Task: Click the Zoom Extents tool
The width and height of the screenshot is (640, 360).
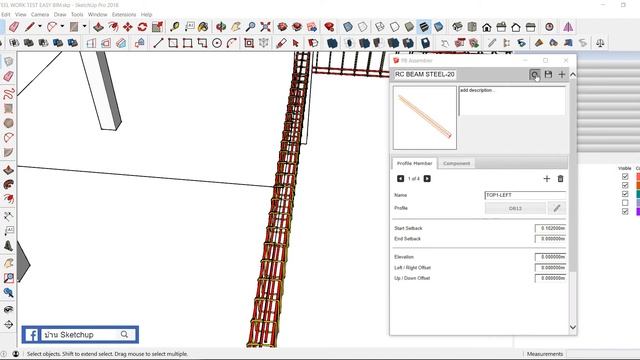Action: point(265,27)
